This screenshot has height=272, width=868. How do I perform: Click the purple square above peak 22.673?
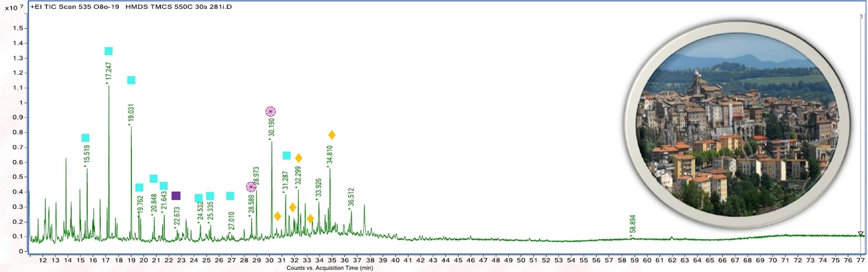coord(176,196)
